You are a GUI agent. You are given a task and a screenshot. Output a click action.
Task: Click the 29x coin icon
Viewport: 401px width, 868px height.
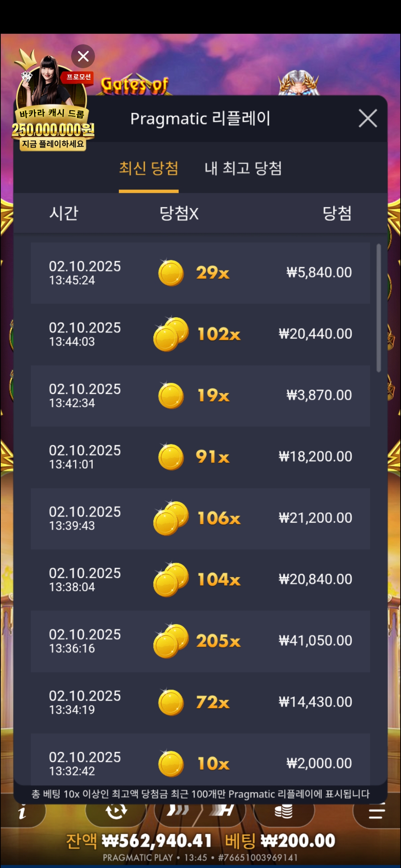171,273
